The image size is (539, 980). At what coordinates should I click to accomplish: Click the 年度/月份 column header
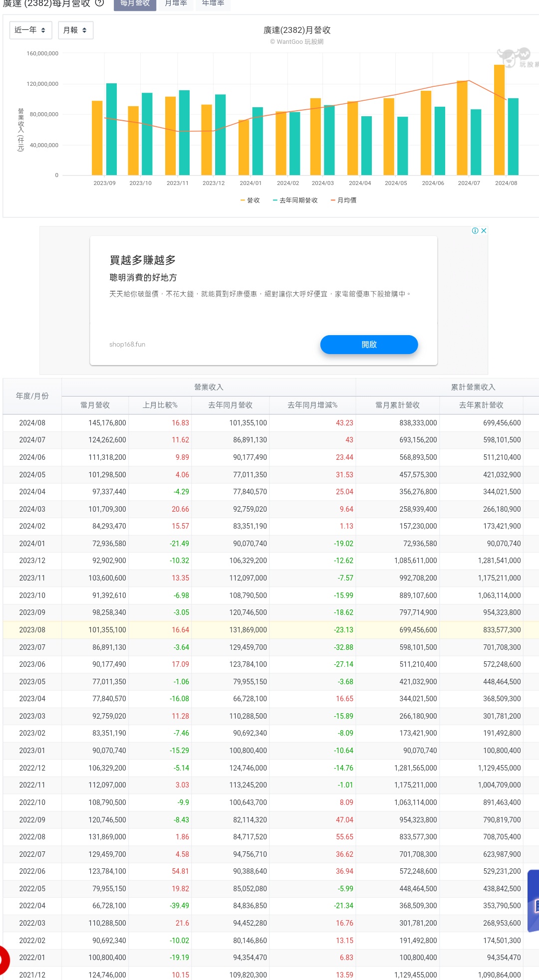pyautogui.click(x=32, y=396)
